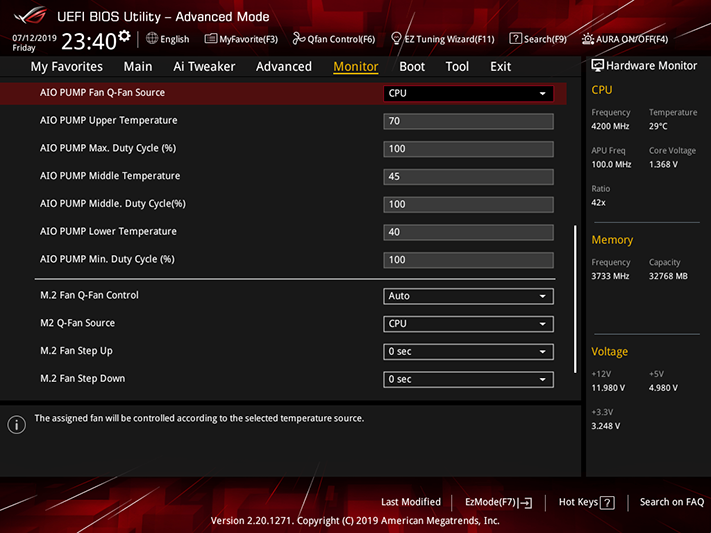Edit AIO PUMP Min. Duty Cycle field
This screenshot has width=711, height=533.
click(468, 260)
